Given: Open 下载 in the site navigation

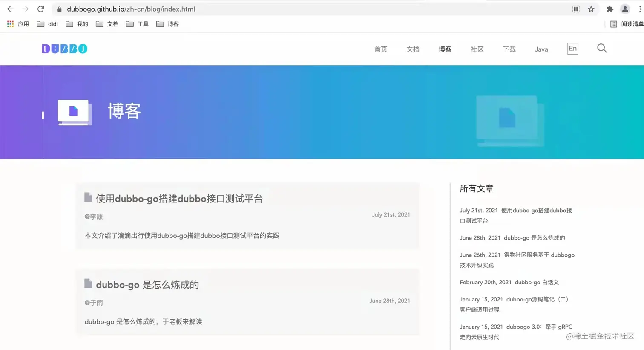Looking at the screenshot, I should pyautogui.click(x=509, y=49).
